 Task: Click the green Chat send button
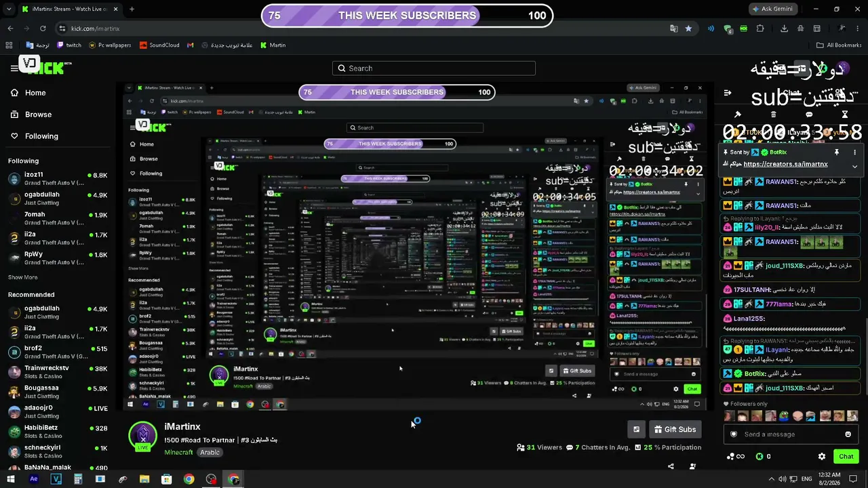pyautogui.click(x=846, y=457)
